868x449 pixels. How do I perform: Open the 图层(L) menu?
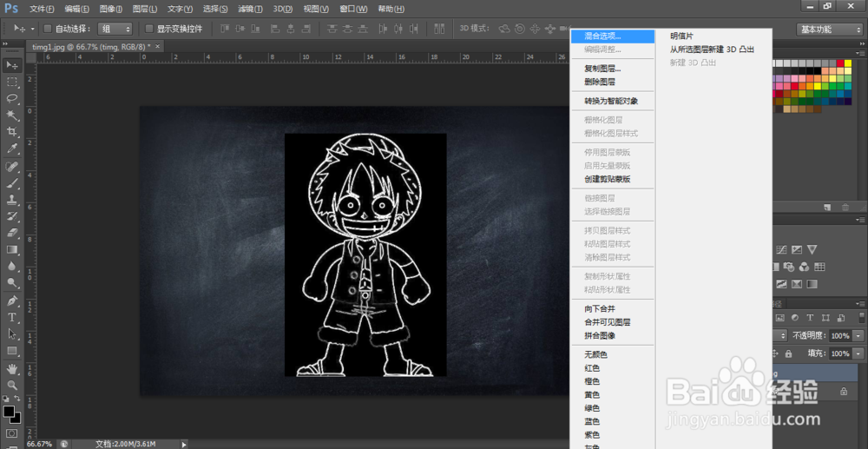pos(145,10)
